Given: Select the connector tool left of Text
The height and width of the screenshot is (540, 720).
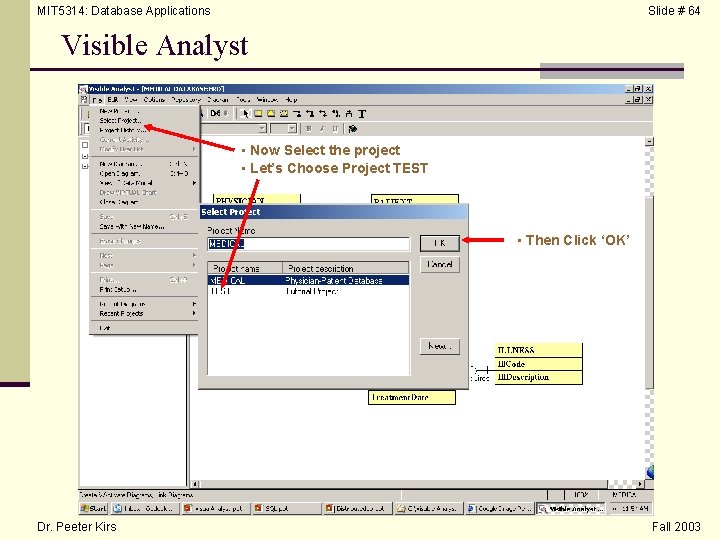Looking at the screenshot, I should pyautogui.click(x=349, y=114).
